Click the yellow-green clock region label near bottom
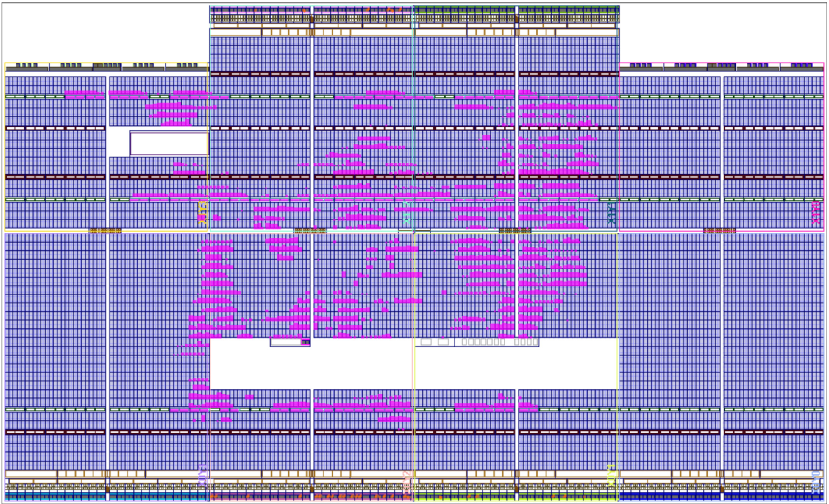This screenshot has height=504, width=829. pyautogui.click(x=611, y=476)
